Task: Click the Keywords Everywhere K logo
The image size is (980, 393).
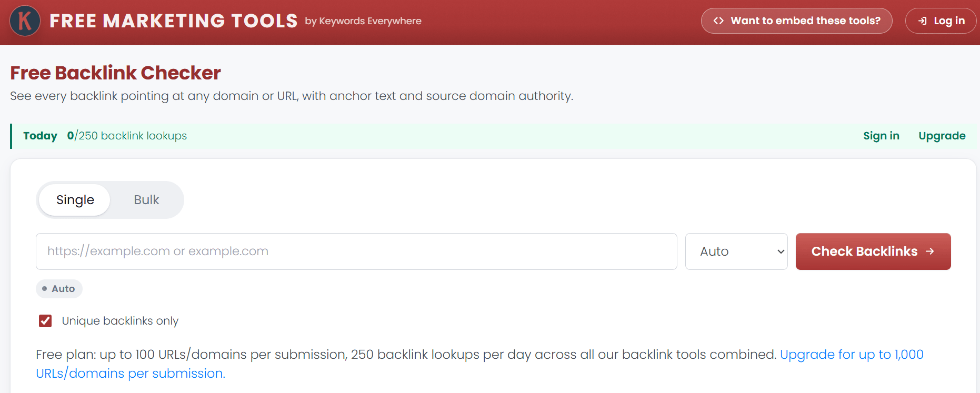Action: pyautogui.click(x=25, y=21)
